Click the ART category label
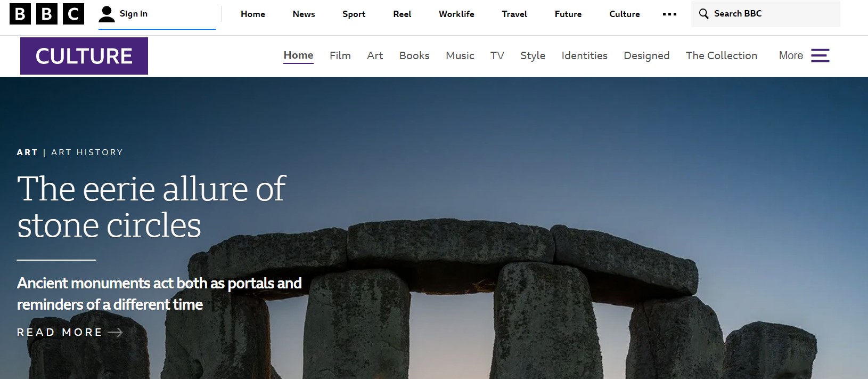This screenshot has height=379, width=868. click(27, 152)
